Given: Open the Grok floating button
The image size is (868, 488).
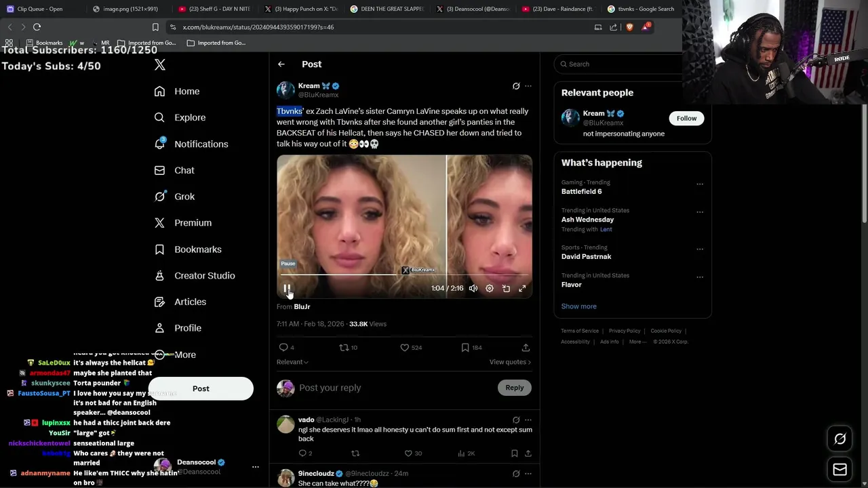Looking at the screenshot, I should (x=840, y=439).
